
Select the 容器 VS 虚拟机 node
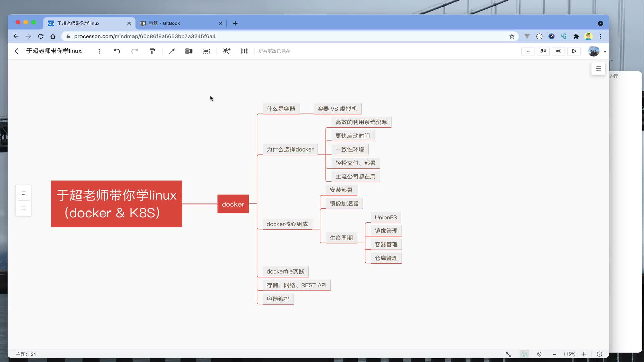(337, 109)
